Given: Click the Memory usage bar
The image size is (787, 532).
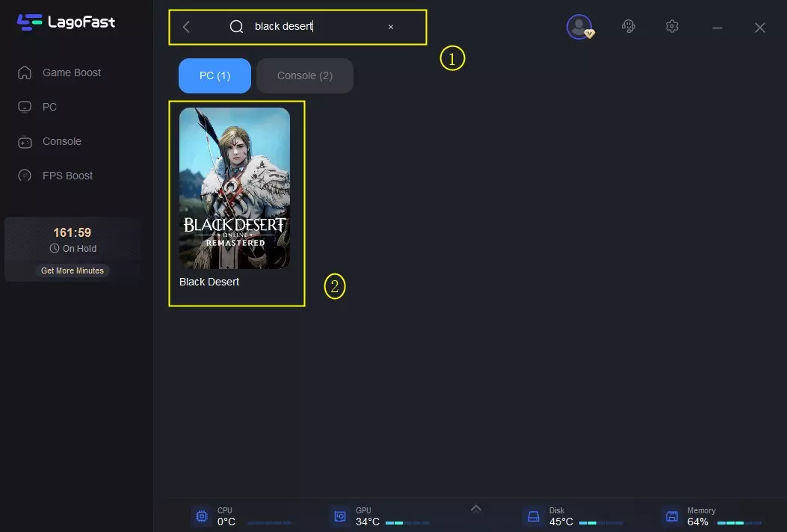Looking at the screenshot, I should 739,523.
